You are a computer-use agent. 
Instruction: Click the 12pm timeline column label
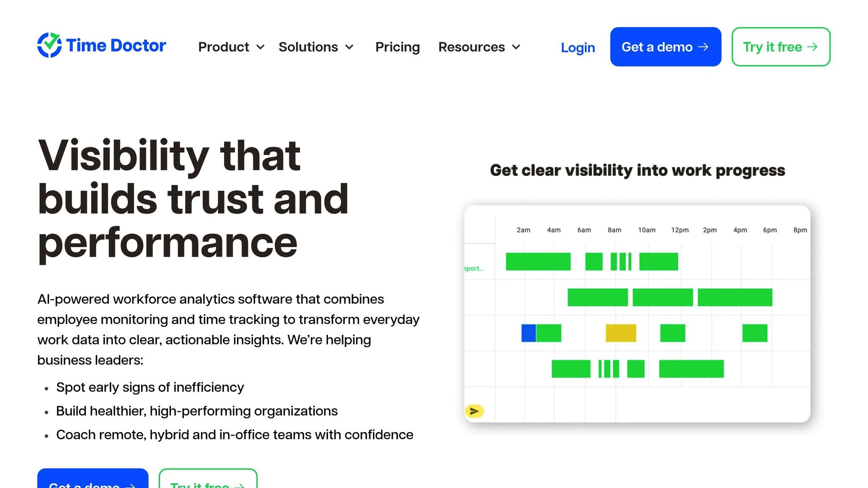coord(679,230)
